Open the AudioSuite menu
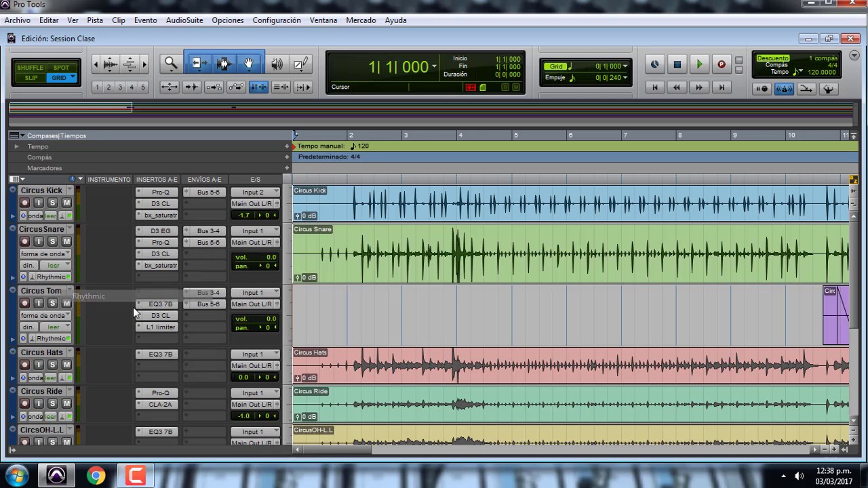Image resolution: width=868 pixels, height=488 pixels. click(x=184, y=20)
